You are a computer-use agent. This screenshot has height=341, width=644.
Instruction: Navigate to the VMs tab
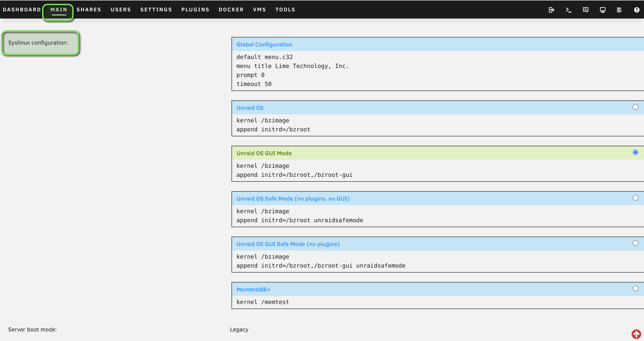coord(259,9)
